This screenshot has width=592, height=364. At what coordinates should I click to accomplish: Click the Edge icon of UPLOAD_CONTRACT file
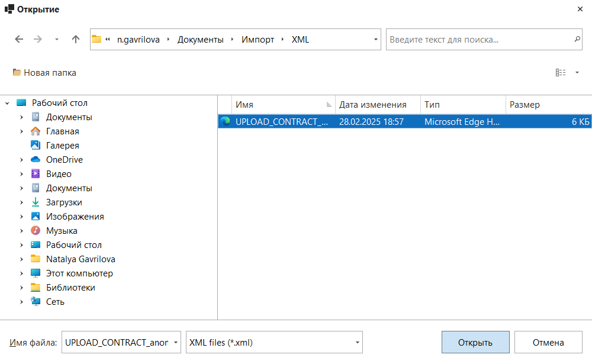(225, 121)
